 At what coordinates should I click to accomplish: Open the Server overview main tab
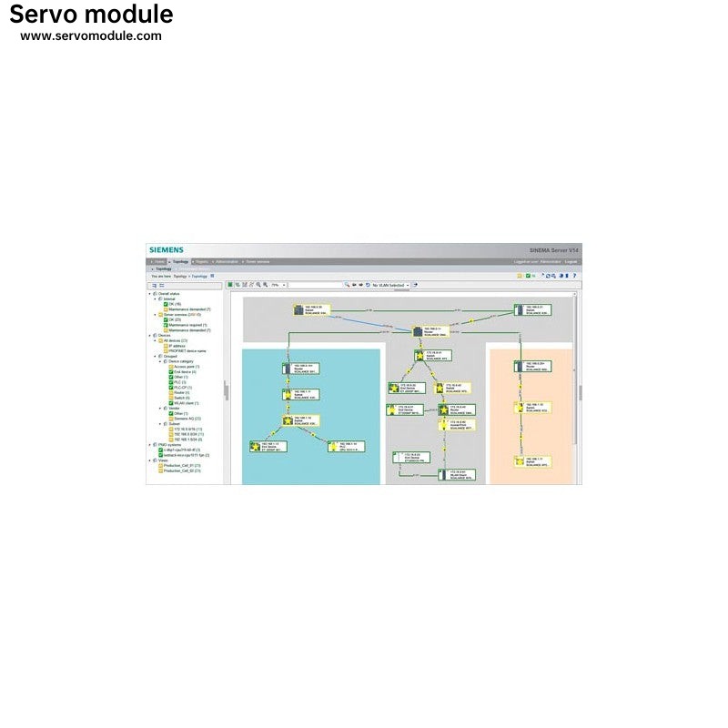click(x=256, y=262)
